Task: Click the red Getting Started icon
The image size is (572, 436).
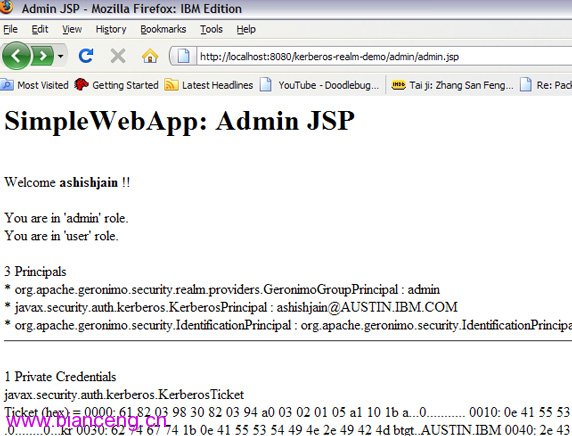Action: tap(81, 85)
